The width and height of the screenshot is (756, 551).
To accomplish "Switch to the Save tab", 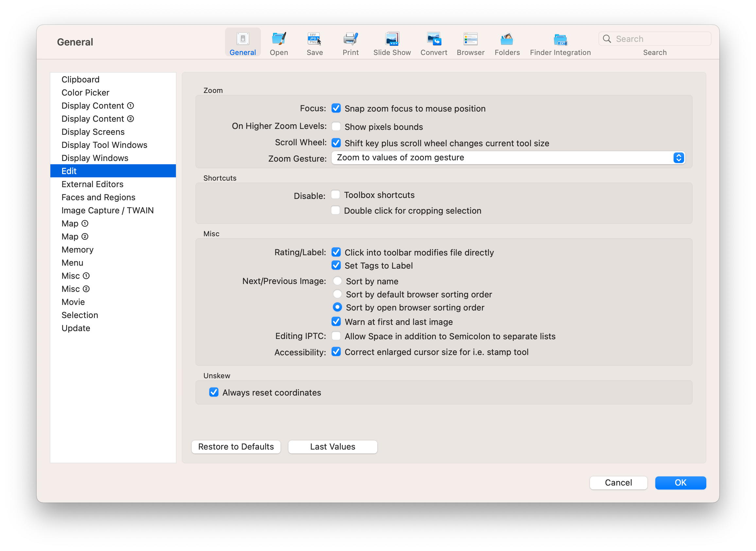I will click(315, 44).
